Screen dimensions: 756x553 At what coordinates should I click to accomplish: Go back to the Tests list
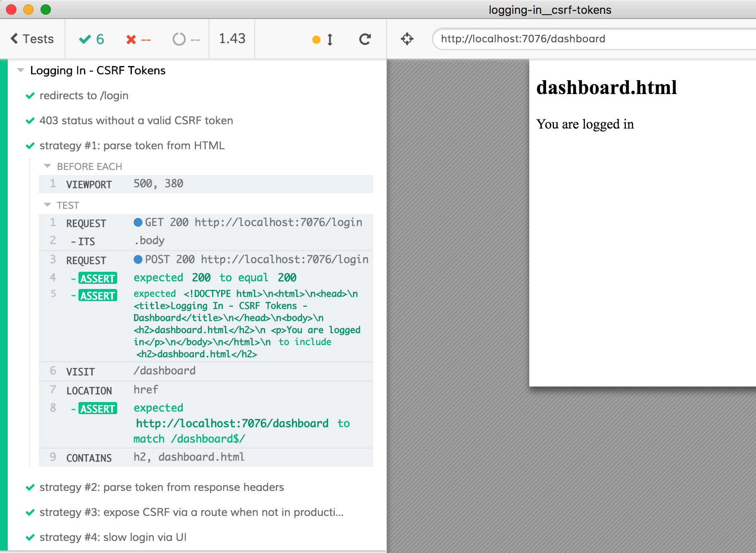pyautogui.click(x=32, y=39)
